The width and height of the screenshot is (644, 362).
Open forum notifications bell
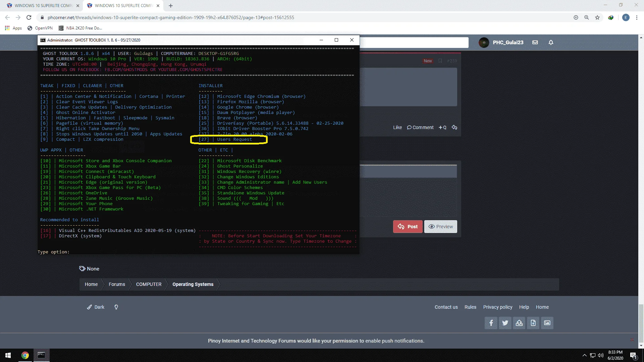coord(551,43)
